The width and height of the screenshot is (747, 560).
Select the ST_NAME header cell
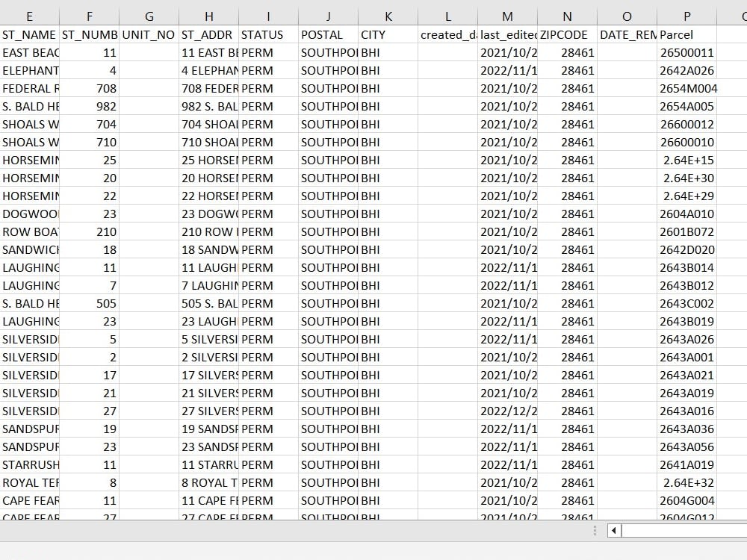29,34
